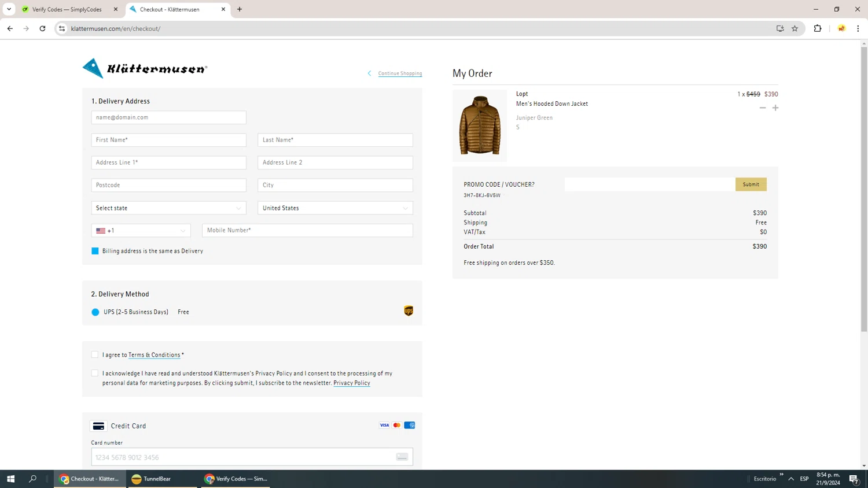Click the First Name field
Screen dimensions: 868x488
click(x=168, y=140)
